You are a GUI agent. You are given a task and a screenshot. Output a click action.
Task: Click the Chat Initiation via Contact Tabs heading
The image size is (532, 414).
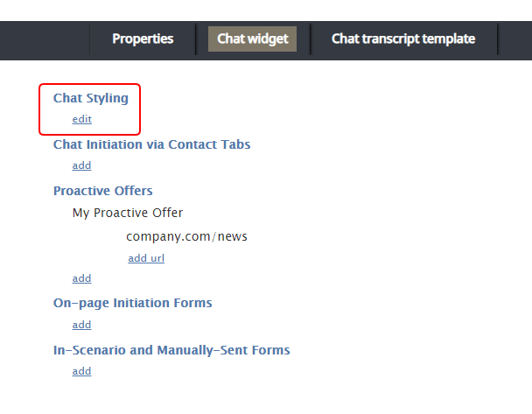(x=151, y=144)
